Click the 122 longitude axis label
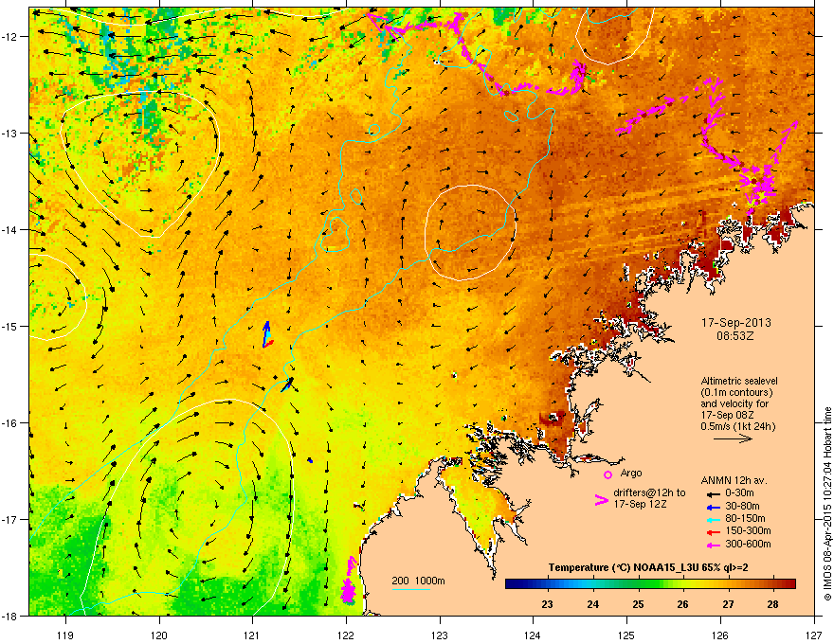834x644 pixels. (346, 635)
